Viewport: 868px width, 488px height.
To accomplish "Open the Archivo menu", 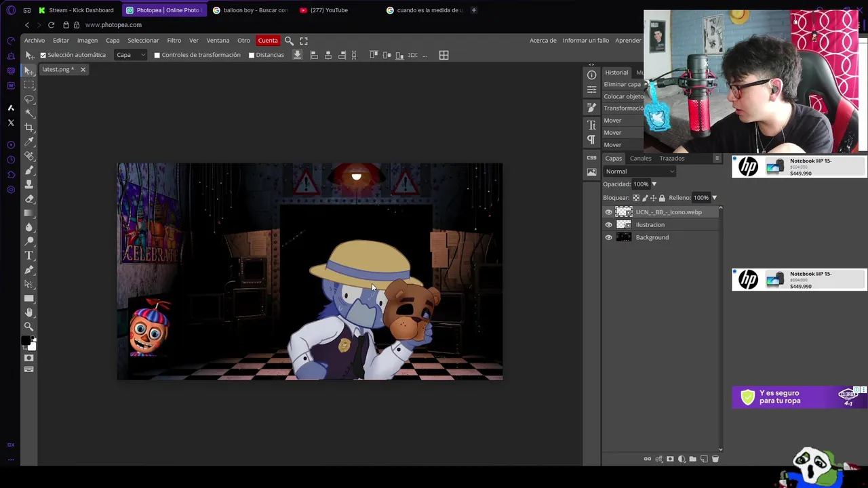I will (35, 41).
